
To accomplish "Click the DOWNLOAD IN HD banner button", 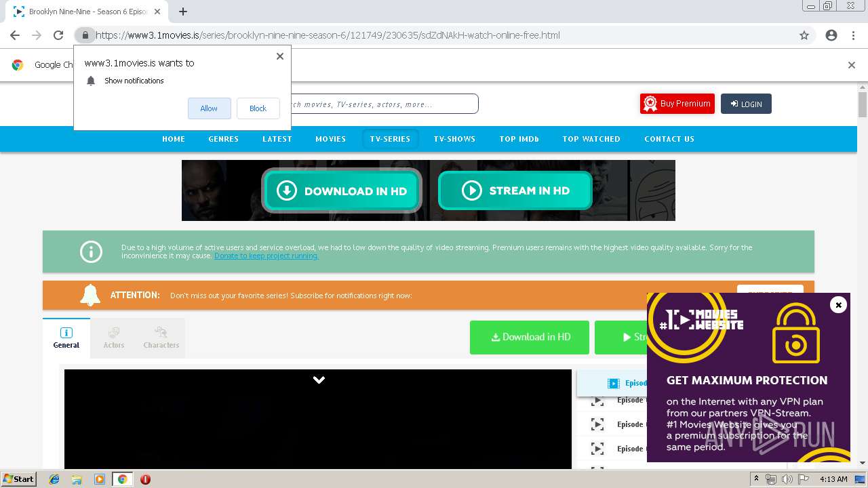I will point(342,190).
